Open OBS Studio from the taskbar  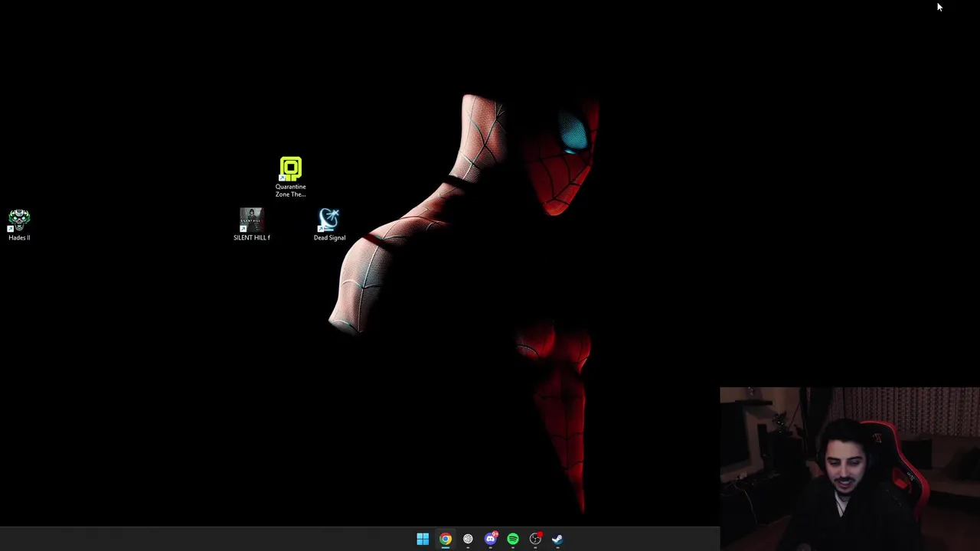[535, 540]
